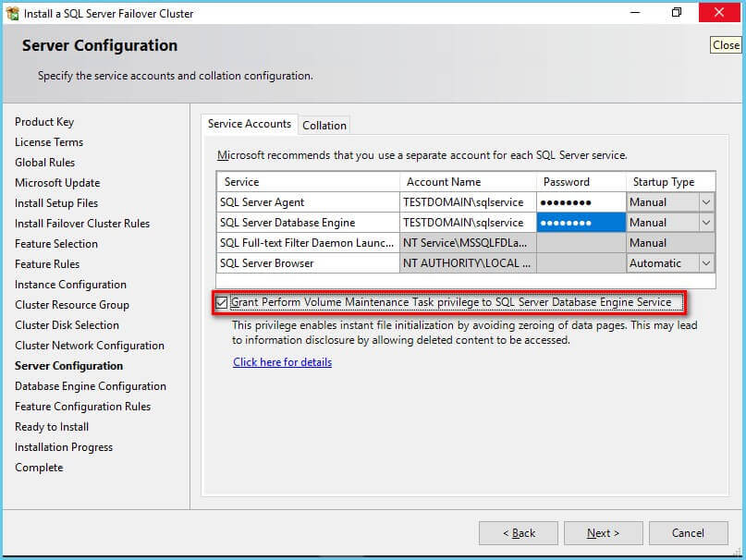The image size is (746, 560).
Task: View the Ready to Install step
Action: tap(51, 426)
